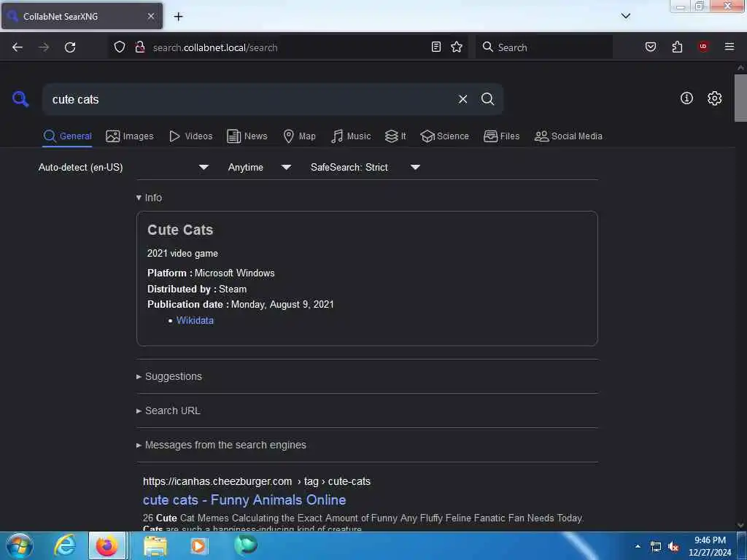Switch to the News category

click(247, 136)
